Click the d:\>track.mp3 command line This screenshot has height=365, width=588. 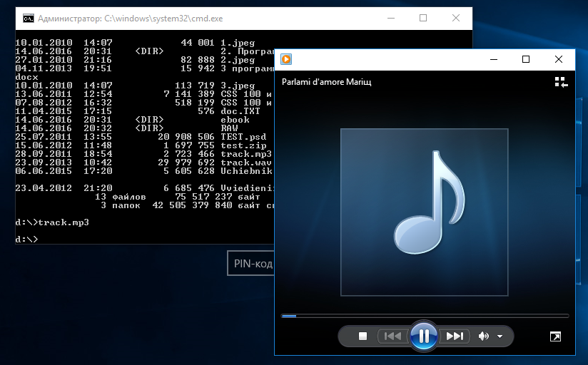(52, 222)
